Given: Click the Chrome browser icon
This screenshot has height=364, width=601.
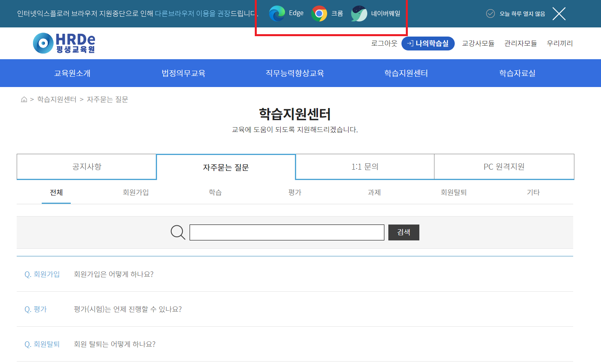Looking at the screenshot, I should click(319, 14).
